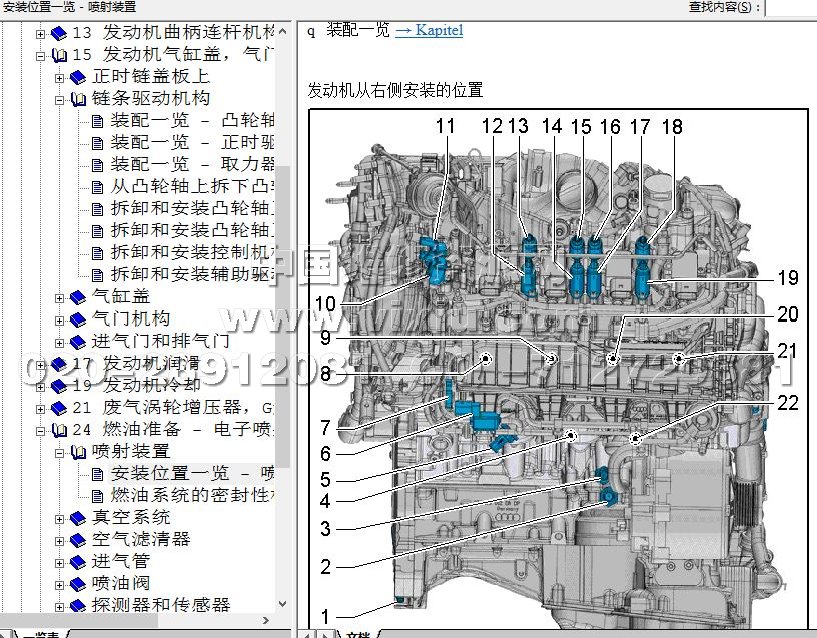
Task: Expand the 13 发动机曲柄连杆机构 node
Action: click(41, 33)
